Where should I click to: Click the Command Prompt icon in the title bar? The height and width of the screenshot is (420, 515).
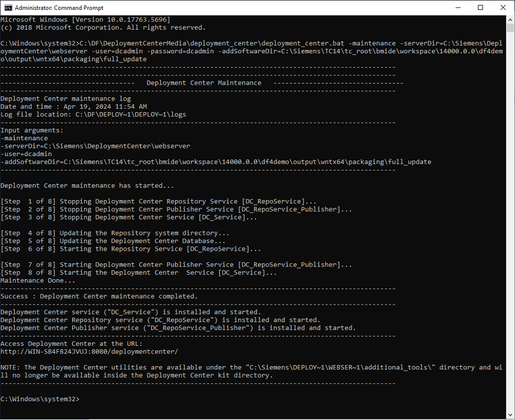[8, 8]
